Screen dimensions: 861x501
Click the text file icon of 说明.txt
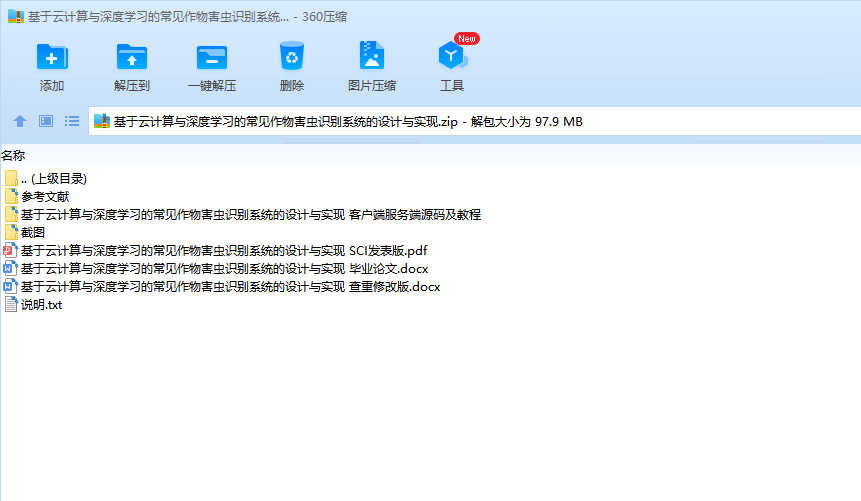[11, 304]
